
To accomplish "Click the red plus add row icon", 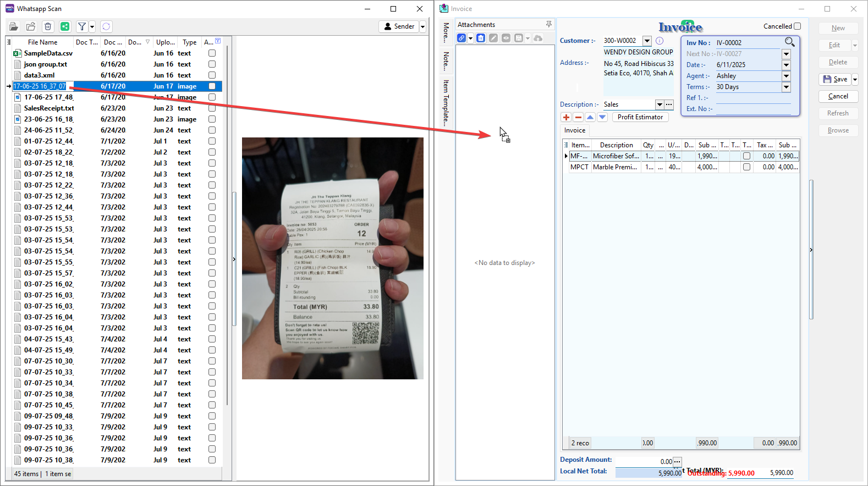I will [x=566, y=117].
